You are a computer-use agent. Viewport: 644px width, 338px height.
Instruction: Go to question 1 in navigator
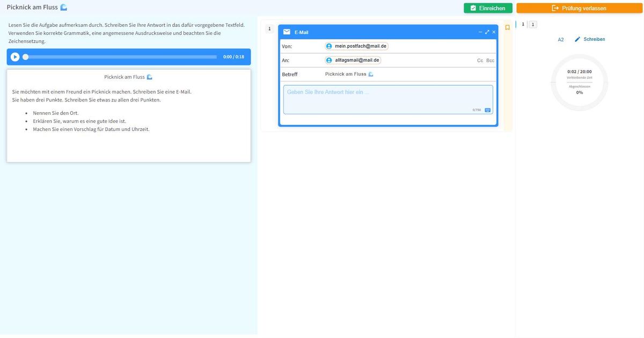(x=532, y=25)
